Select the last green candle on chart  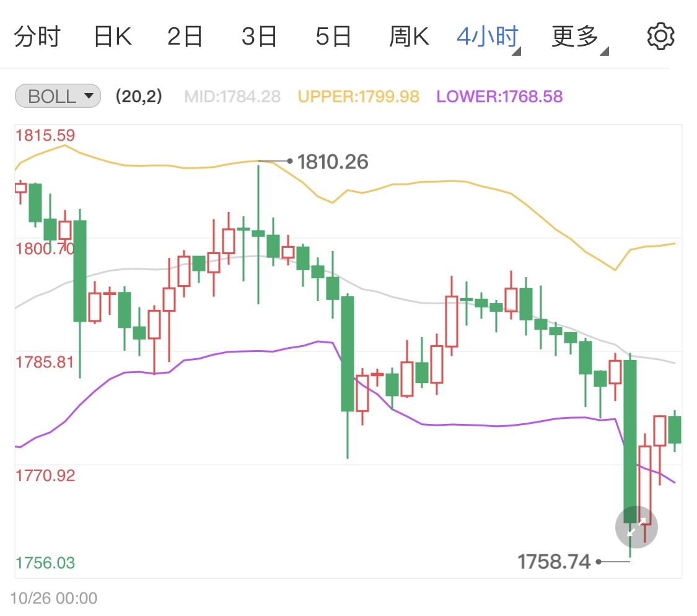coord(674,429)
